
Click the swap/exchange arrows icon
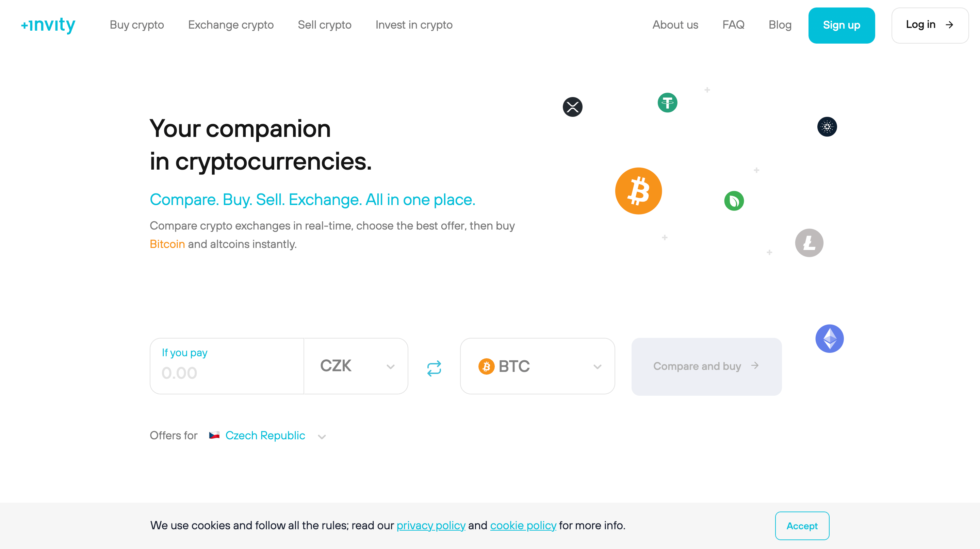tap(434, 366)
